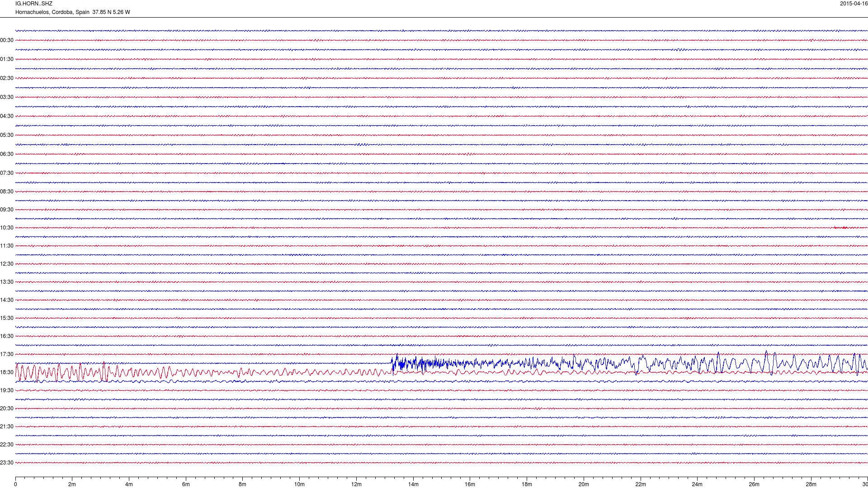Select the station code IG.HORN..SHZ
The height and width of the screenshot is (488, 868).
click(x=34, y=4)
